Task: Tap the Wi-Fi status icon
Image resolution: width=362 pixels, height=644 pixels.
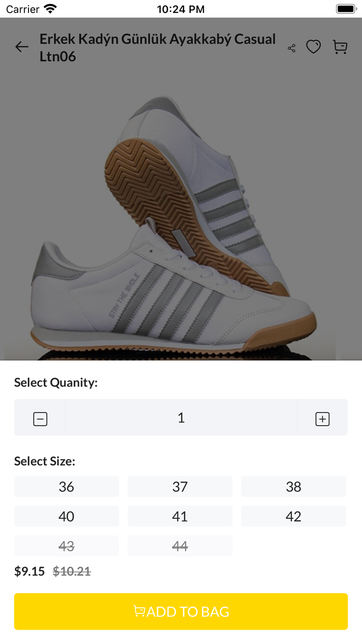Action: 50,9
